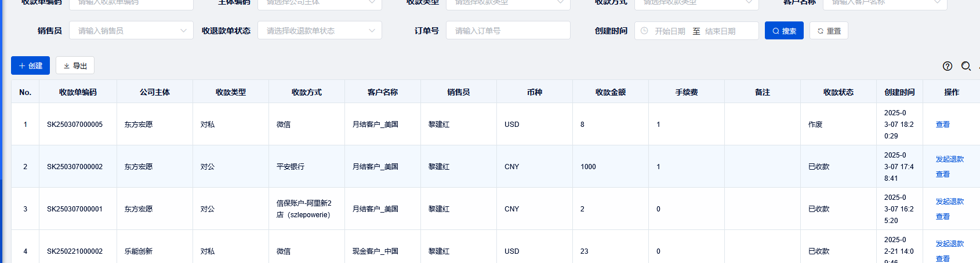Click 发起退款 for SK250307000002
The height and width of the screenshot is (263, 980).
949,159
